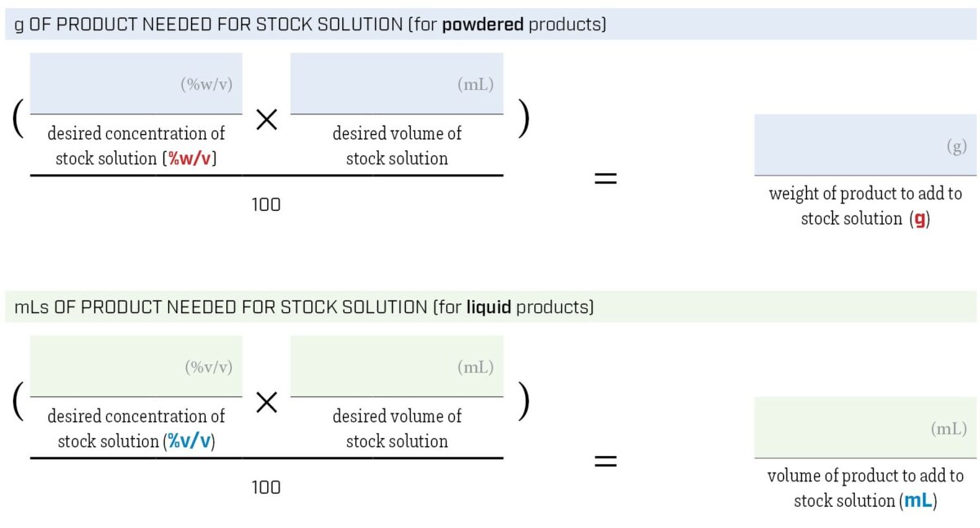
Task: Click the equals sign in powdered formula
Action: (605, 177)
